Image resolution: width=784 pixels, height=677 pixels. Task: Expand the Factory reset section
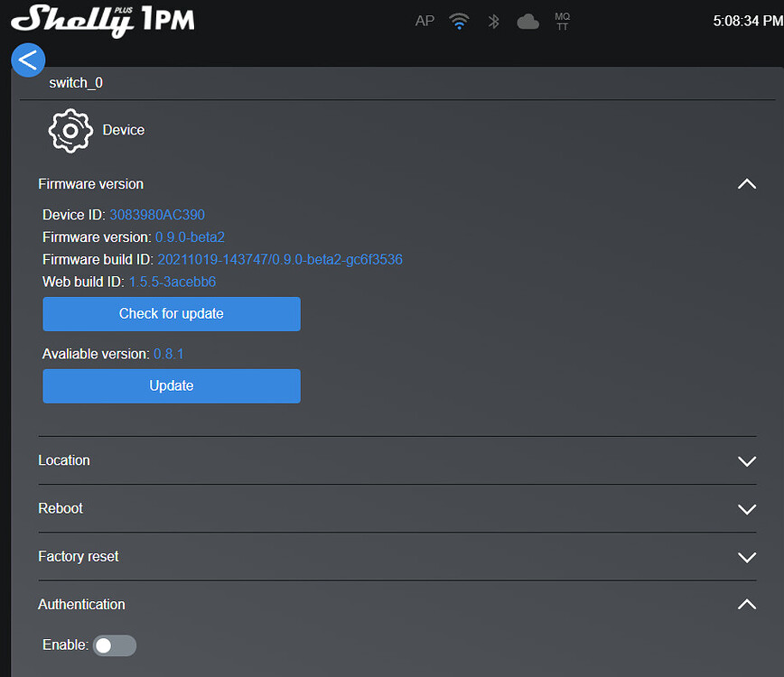747,557
